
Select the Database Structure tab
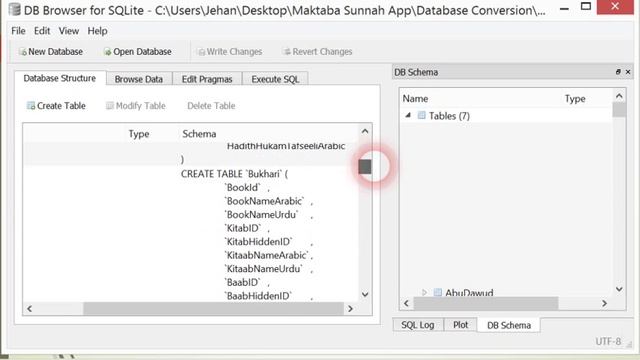pyautogui.click(x=60, y=78)
